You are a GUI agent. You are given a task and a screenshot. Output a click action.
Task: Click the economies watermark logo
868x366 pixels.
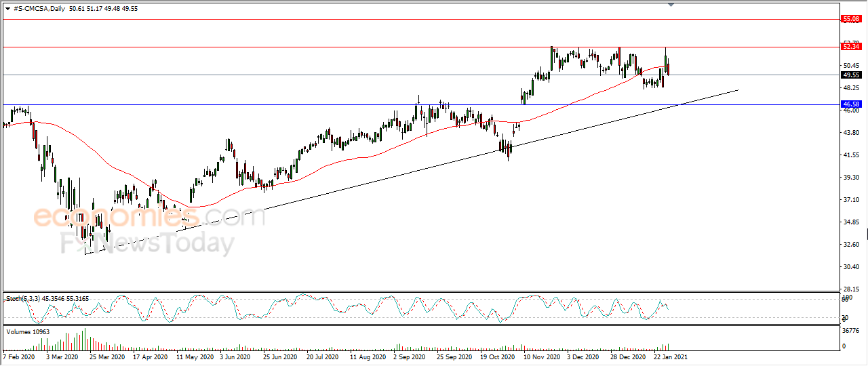[115, 217]
